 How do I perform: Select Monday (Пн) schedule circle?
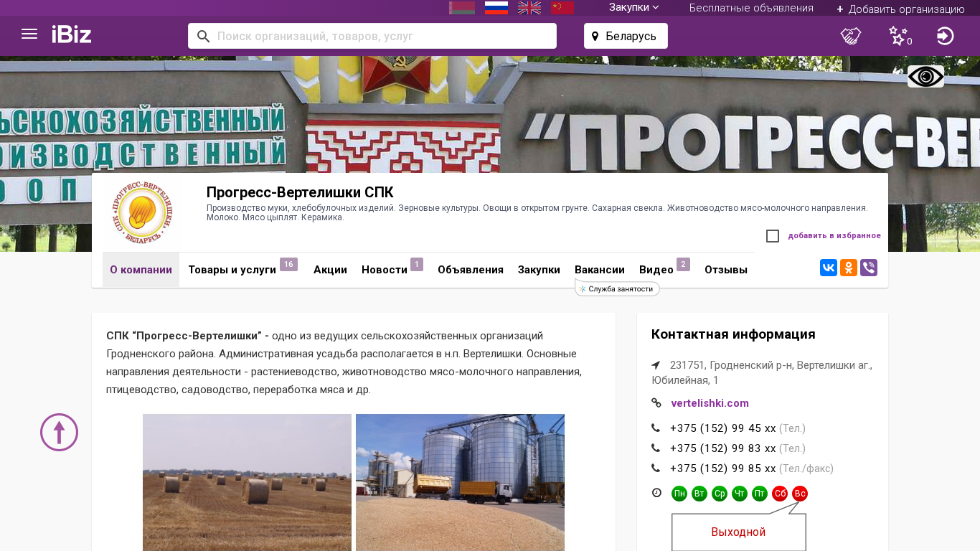[x=679, y=494]
